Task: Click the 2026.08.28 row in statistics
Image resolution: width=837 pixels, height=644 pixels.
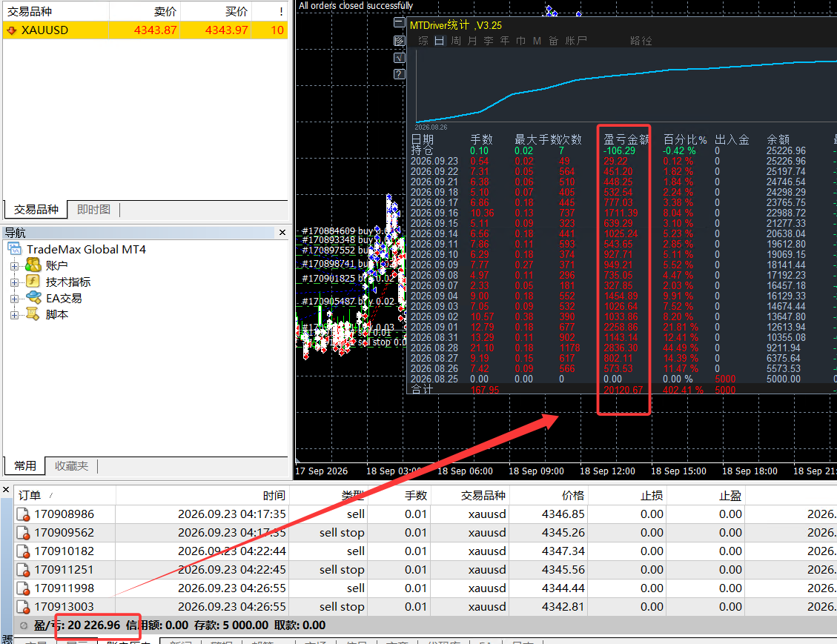Action: (x=622, y=348)
